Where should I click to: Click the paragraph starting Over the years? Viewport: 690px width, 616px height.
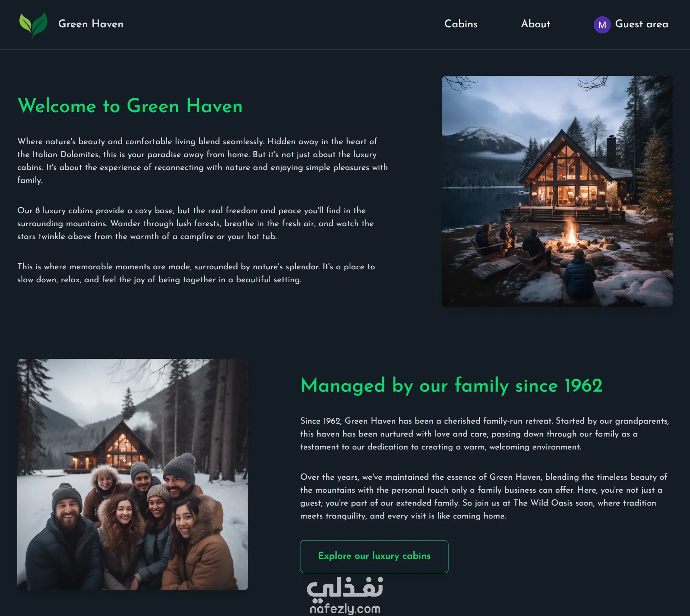coord(484,496)
